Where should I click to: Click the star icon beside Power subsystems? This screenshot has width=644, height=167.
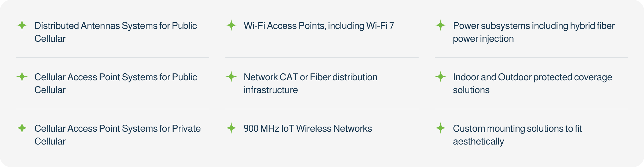pyautogui.click(x=441, y=25)
